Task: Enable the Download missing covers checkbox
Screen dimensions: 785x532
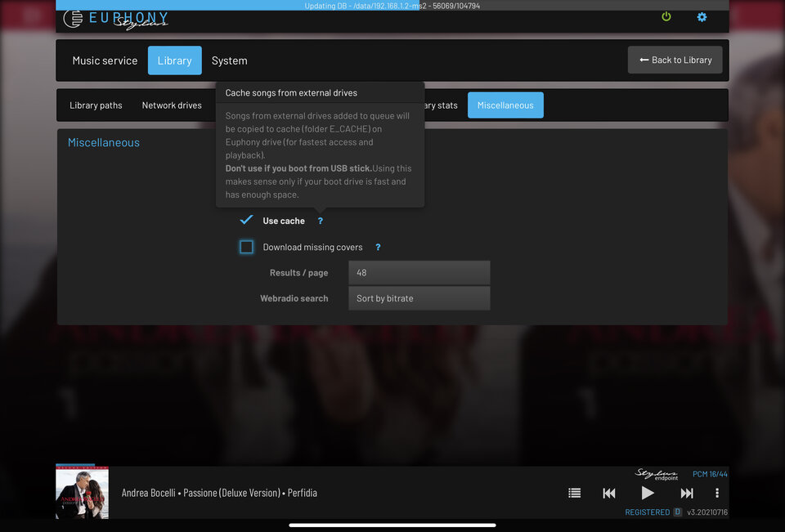Action: pyautogui.click(x=246, y=247)
